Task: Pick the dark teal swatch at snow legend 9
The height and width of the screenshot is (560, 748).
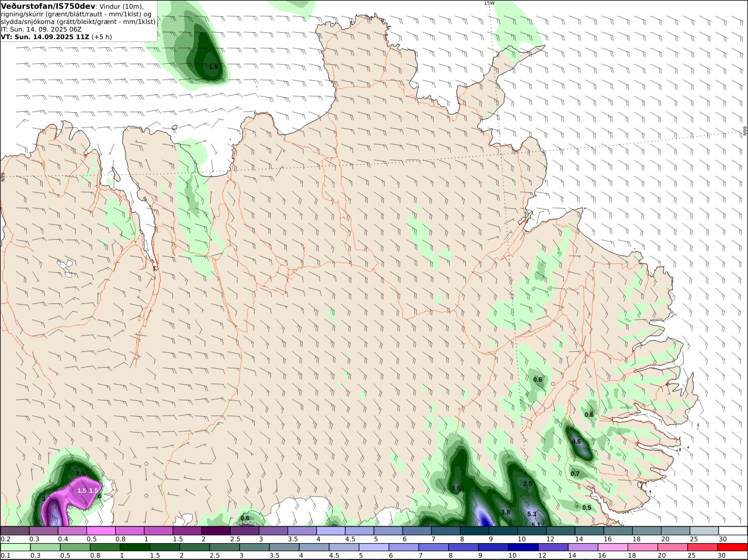Action: pos(503,530)
